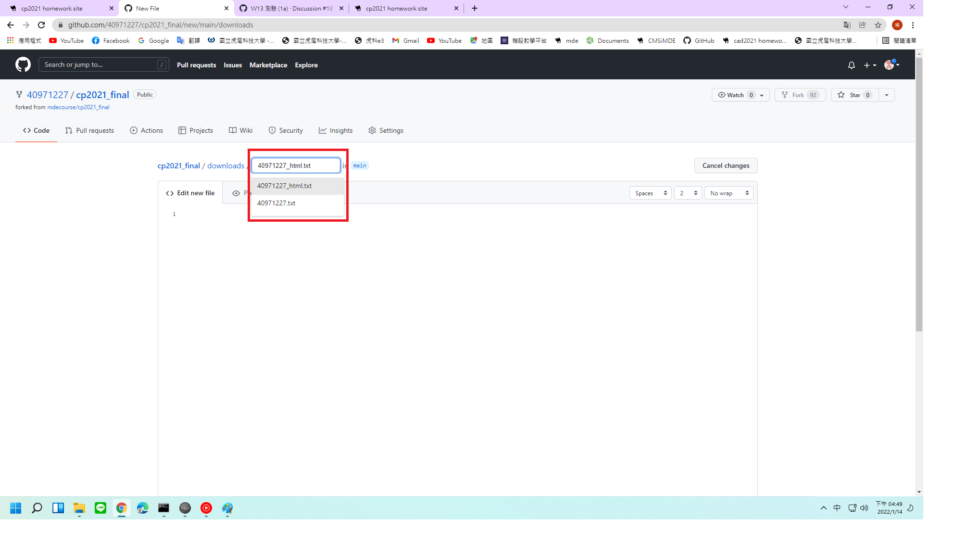Open the Documents bookmark
This screenshot has width=980, height=556.
point(608,40)
